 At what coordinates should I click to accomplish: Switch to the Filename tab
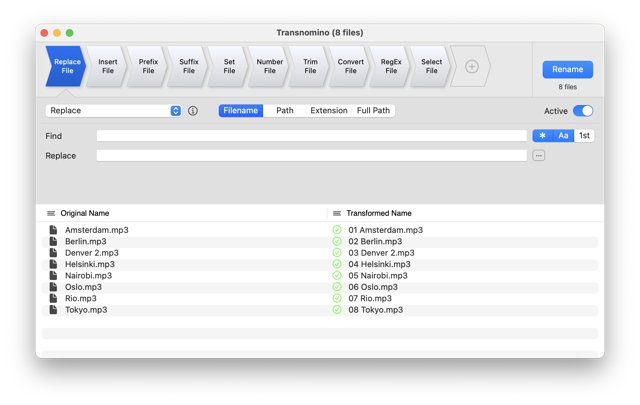(240, 111)
